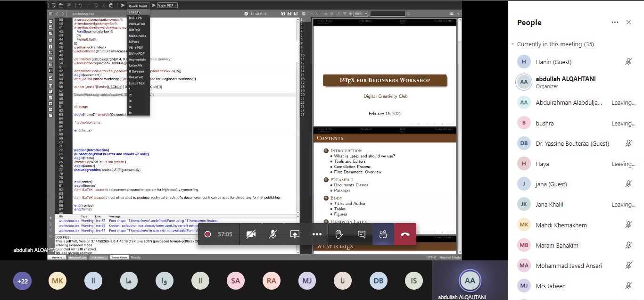Viewport: 644px width, 300px height.
Task: Turn on the camera in meeting controls
Action: (251, 234)
